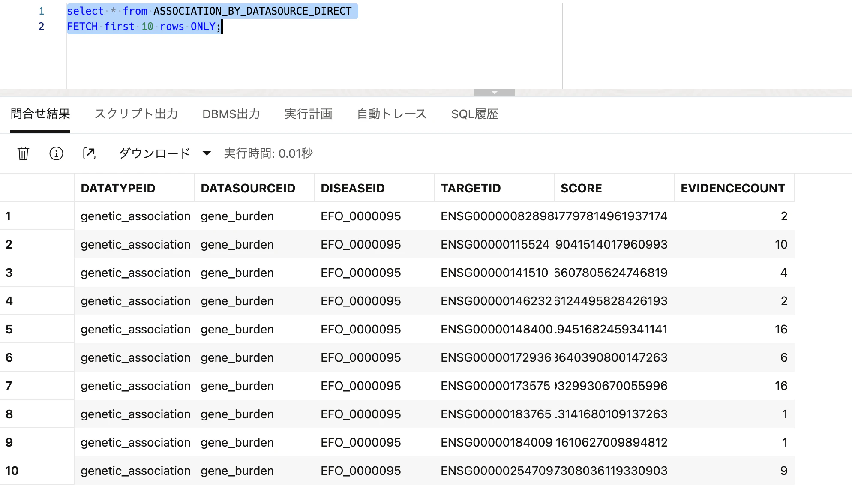Click gene_burden cell in row 8
This screenshot has height=504, width=852.
point(254,414)
